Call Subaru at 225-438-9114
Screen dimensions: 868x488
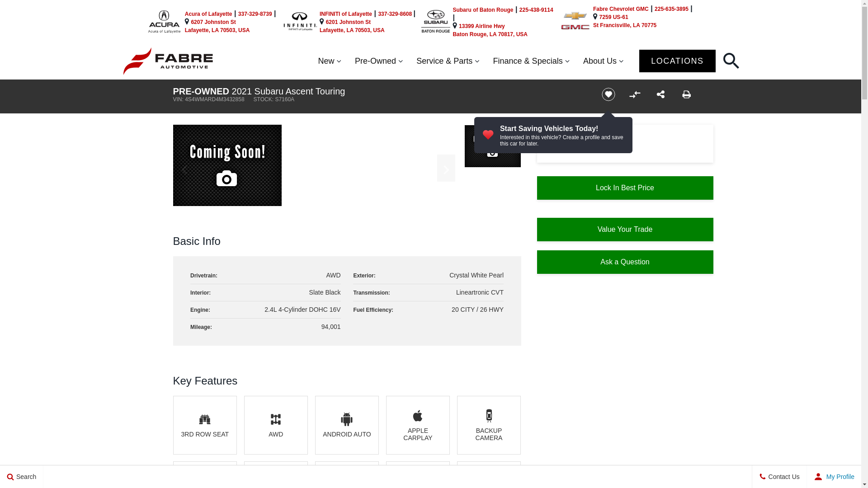pyautogui.click(x=536, y=10)
